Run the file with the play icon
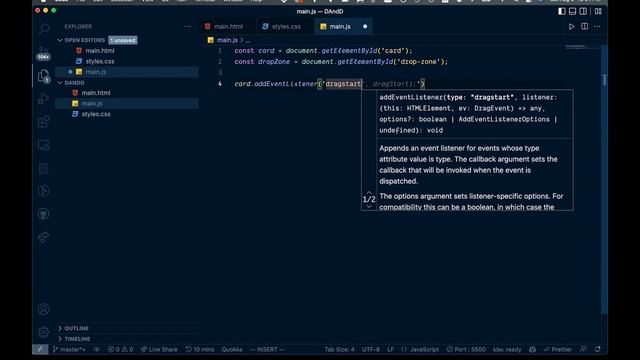This screenshot has height=360, width=640. click(571, 27)
